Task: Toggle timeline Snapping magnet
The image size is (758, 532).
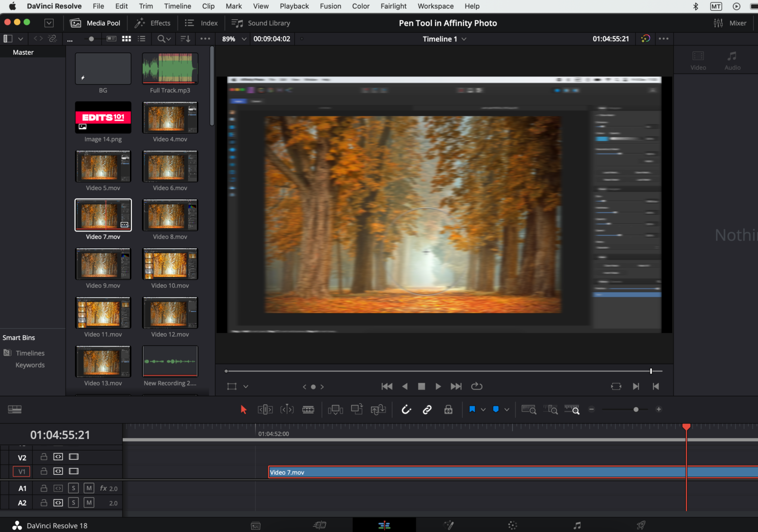Action: (x=406, y=410)
